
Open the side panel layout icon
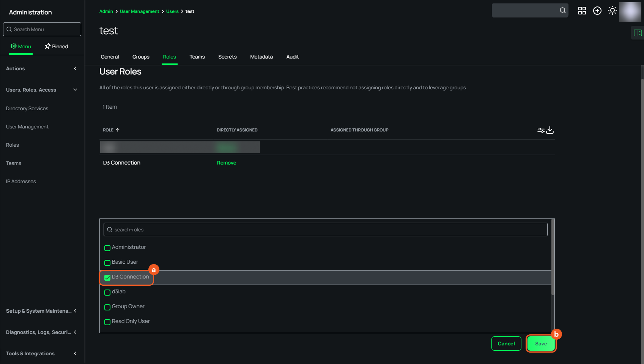638,33
